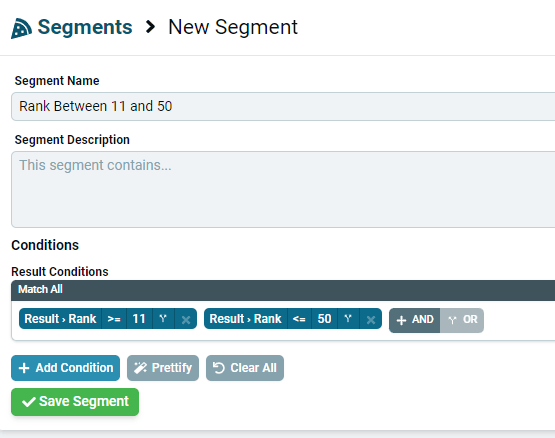Select the Result › Rank field of <= 50 condition
The image size is (555, 438).
pyautogui.click(x=246, y=319)
